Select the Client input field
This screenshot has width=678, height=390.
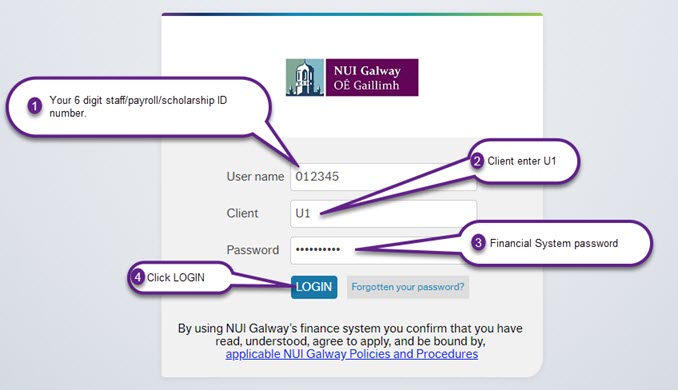384,214
